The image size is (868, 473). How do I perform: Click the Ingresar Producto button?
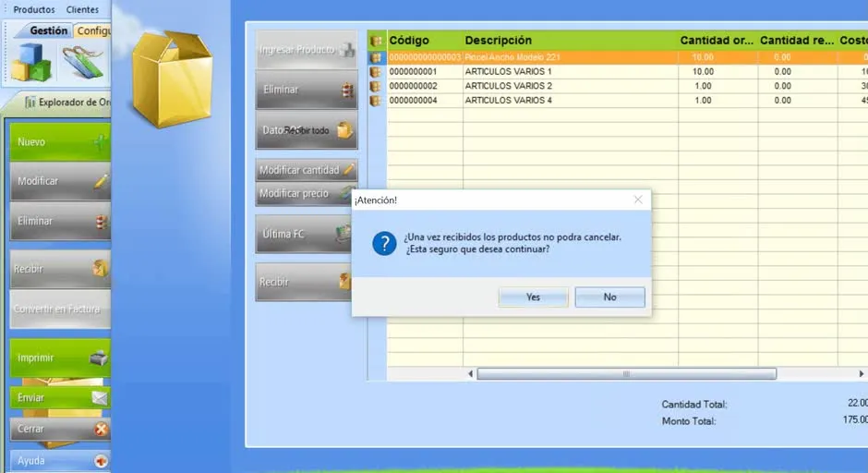click(x=307, y=50)
